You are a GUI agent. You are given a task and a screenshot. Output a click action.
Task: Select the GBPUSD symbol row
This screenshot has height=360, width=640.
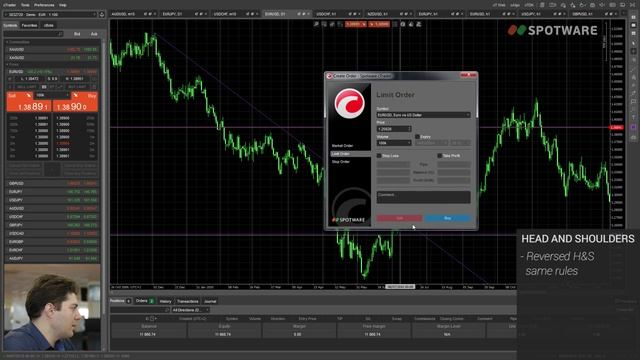52,184
